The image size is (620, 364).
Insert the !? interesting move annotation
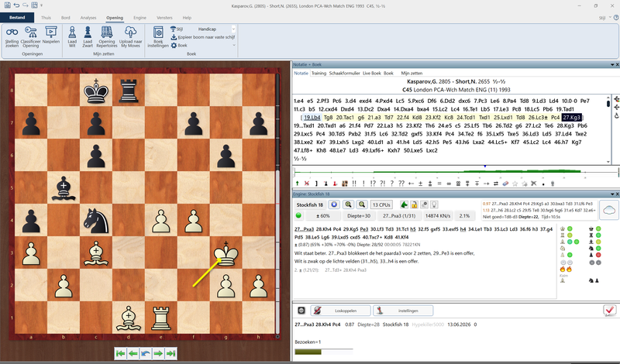tap(373, 184)
